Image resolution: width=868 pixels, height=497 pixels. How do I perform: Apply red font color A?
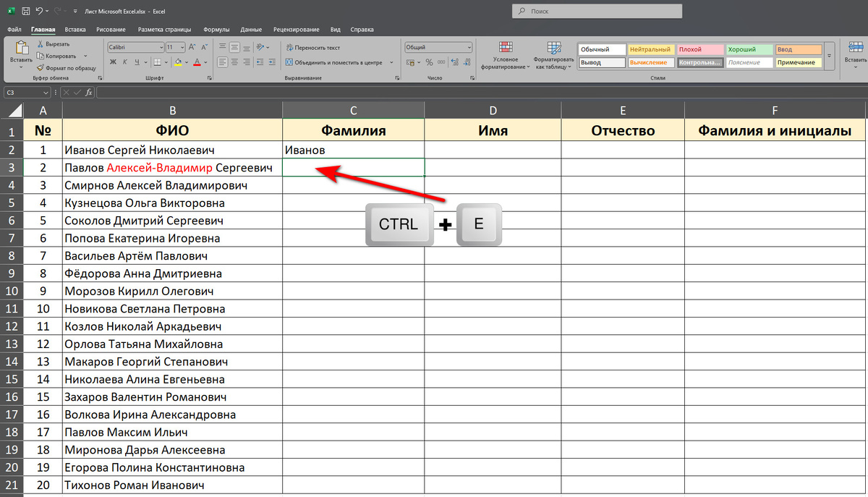(x=197, y=62)
